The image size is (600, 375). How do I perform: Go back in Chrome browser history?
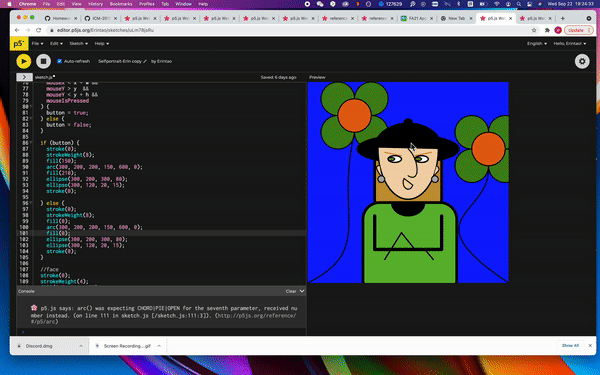[17, 30]
